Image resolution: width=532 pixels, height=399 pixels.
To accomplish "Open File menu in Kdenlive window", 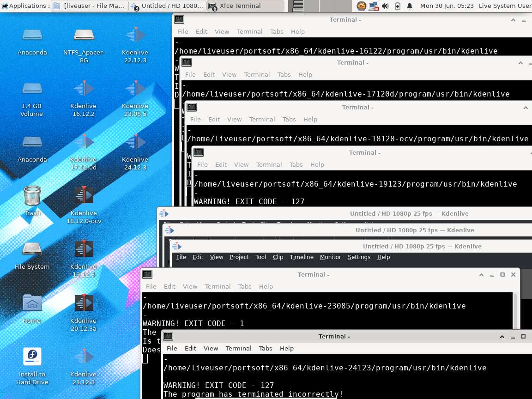I will coord(181,257).
